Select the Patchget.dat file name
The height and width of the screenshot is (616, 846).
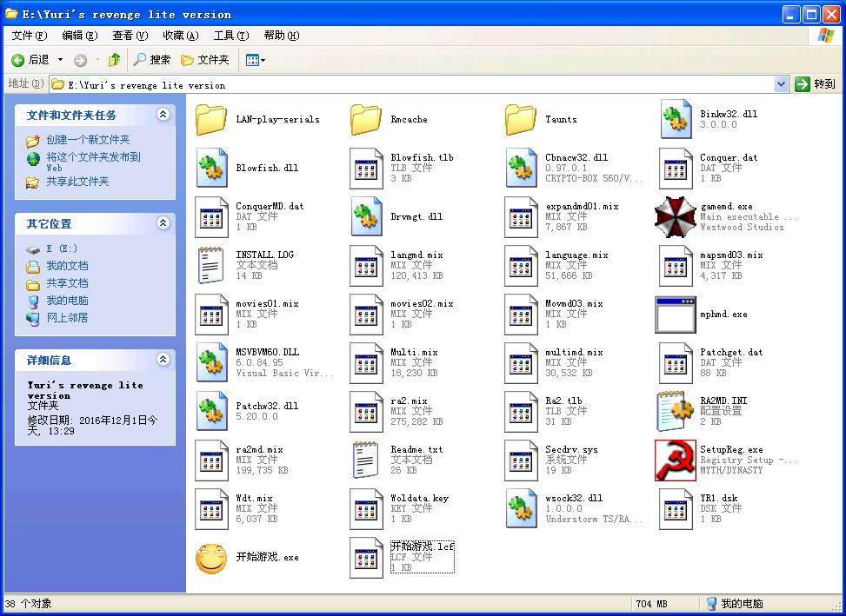coord(731,353)
